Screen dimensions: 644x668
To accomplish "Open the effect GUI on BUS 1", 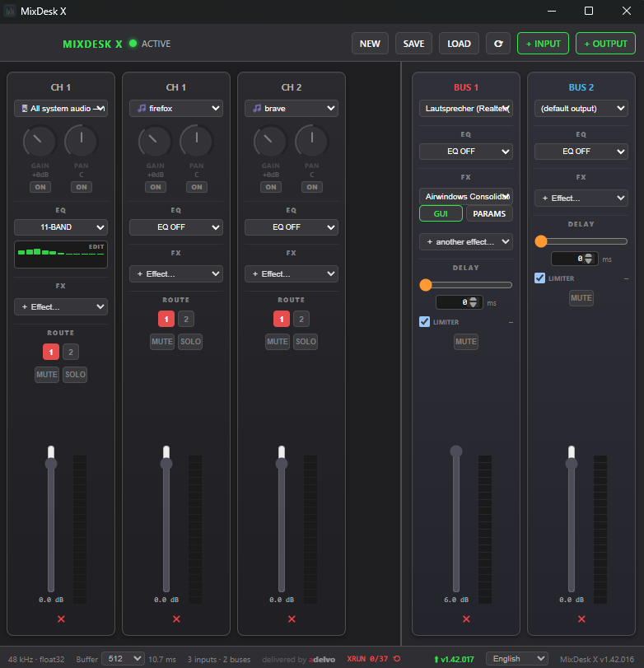I will [441, 213].
